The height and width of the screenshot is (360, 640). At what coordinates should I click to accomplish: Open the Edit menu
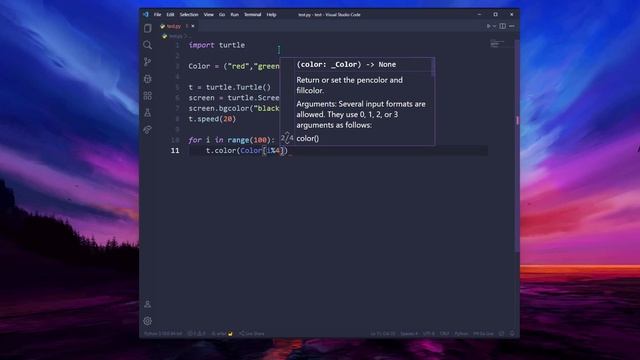click(x=170, y=15)
